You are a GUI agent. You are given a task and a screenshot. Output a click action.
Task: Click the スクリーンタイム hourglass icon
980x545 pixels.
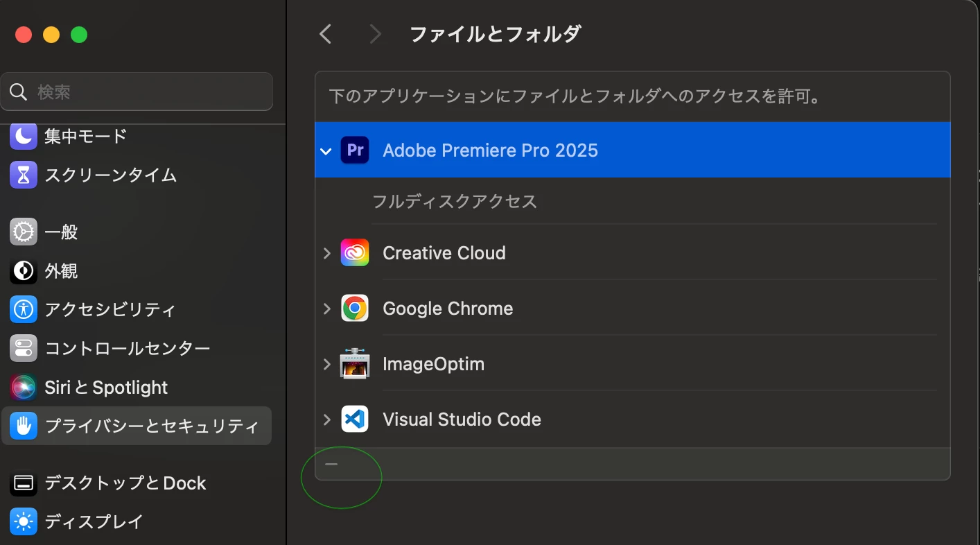pos(24,175)
